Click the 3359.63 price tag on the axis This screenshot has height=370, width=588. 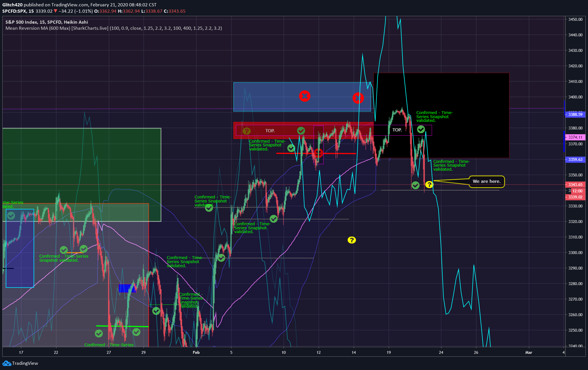(x=575, y=159)
